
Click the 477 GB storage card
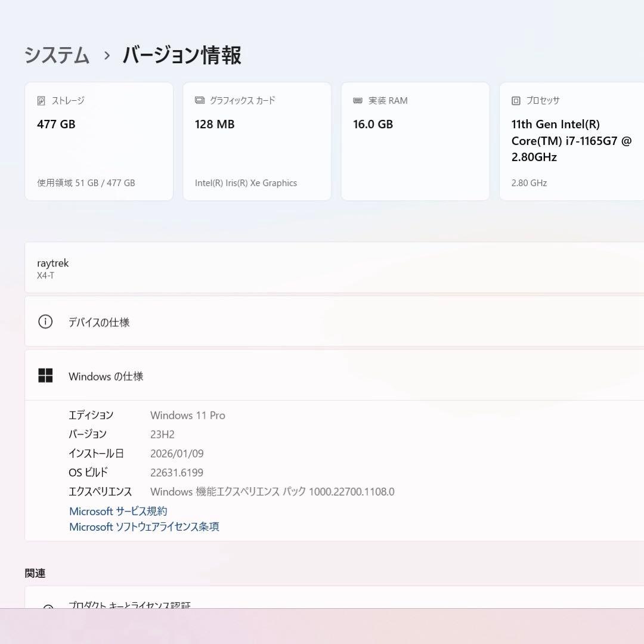tap(99, 141)
